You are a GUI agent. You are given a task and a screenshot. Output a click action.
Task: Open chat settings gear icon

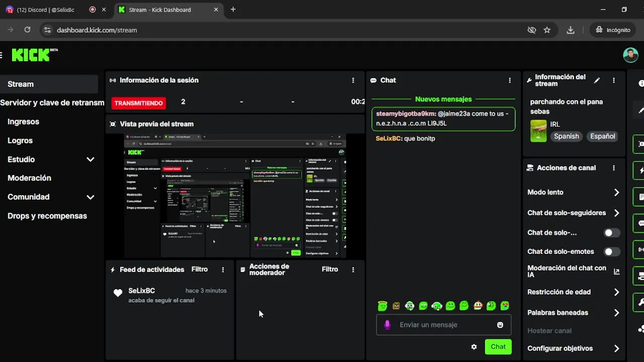[474, 347]
